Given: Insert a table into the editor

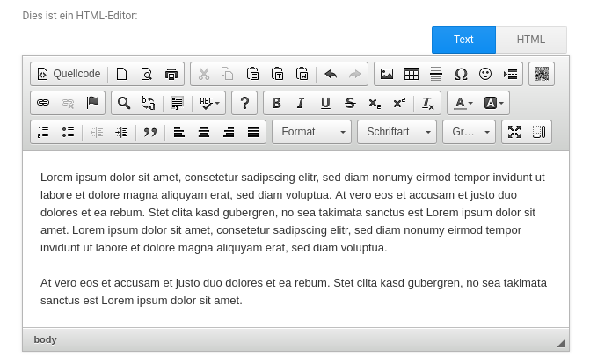Looking at the screenshot, I should point(412,74).
